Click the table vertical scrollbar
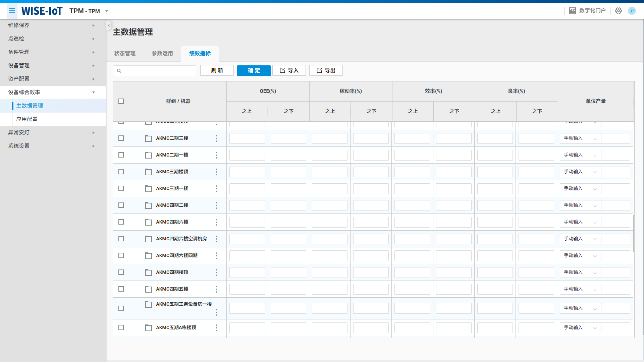The width and height of the screenshot is (644, 362). [633, 233]
